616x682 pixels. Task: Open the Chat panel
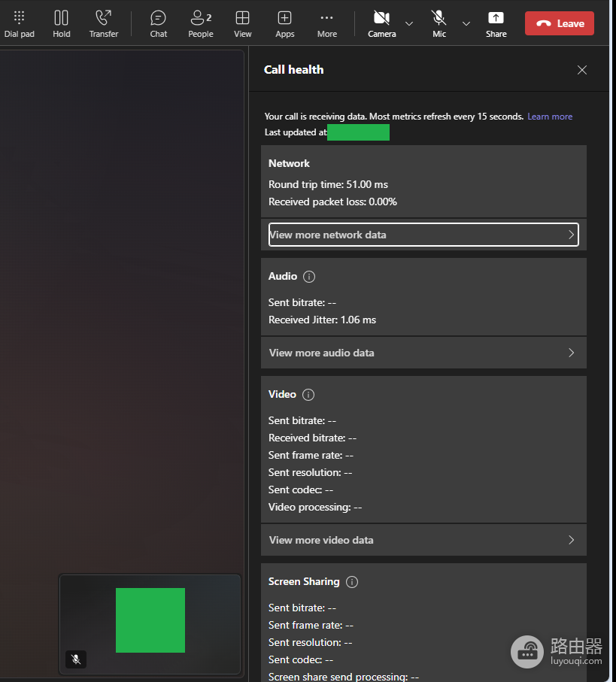[159, 24]
